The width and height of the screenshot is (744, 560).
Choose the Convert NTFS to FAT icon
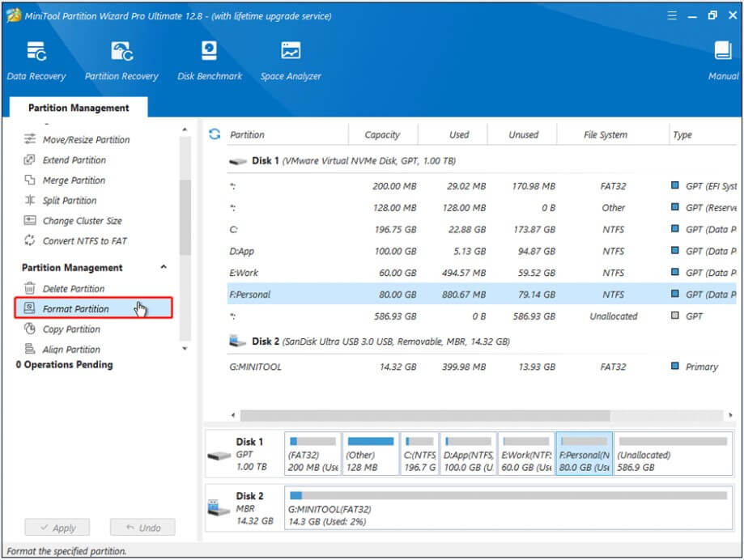point(29,240)
